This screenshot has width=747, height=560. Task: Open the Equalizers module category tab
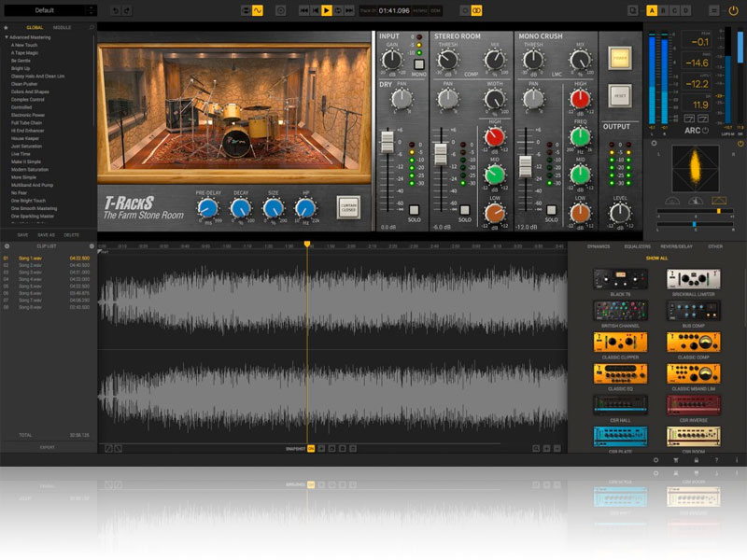[x=637, y=246]
